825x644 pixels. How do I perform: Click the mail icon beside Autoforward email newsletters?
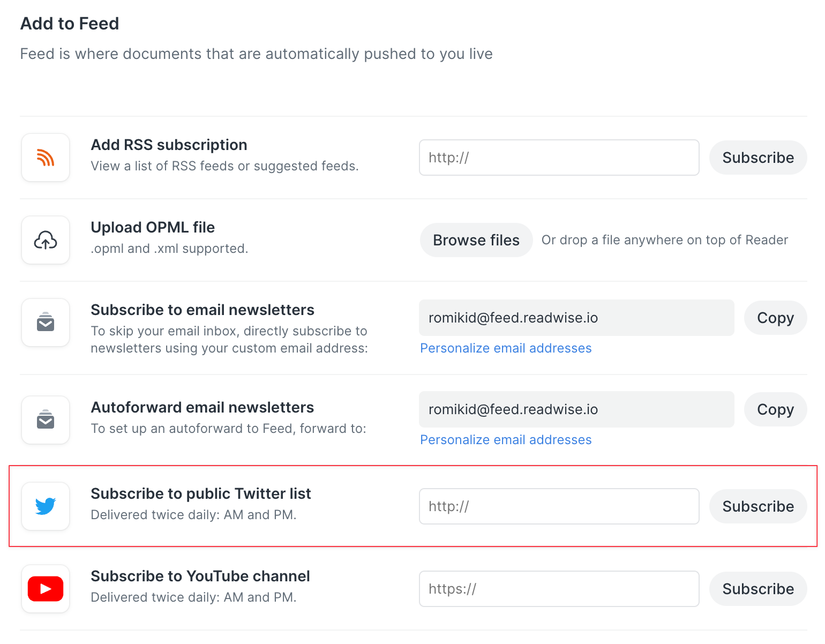pyautogui.click(x=46, y=420)
